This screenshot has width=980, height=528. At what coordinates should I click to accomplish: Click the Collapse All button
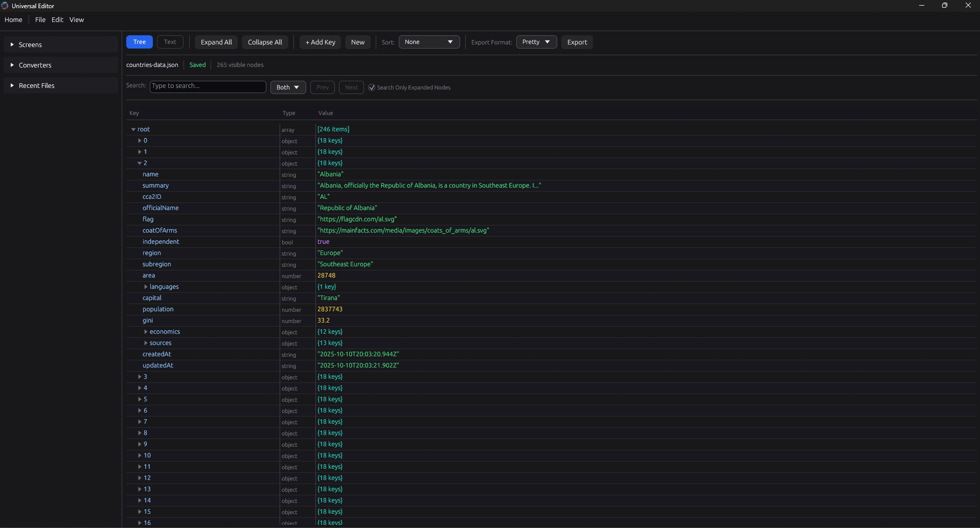(265, 42)
